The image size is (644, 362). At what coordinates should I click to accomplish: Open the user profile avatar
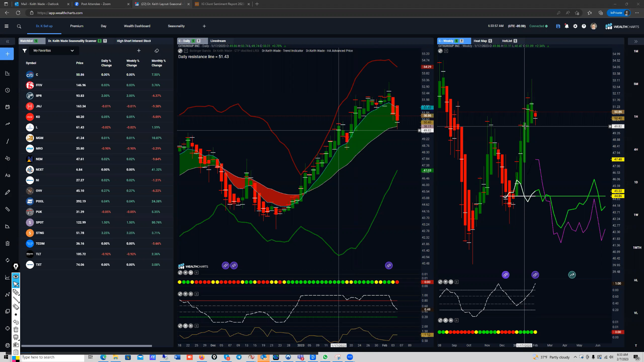point(594,26)
